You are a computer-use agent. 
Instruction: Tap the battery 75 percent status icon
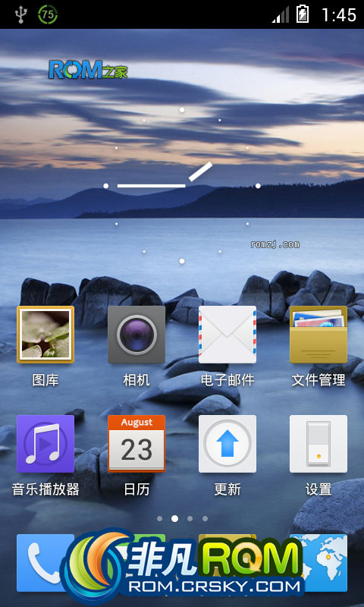pyautogui.click(x=48, y=14)
